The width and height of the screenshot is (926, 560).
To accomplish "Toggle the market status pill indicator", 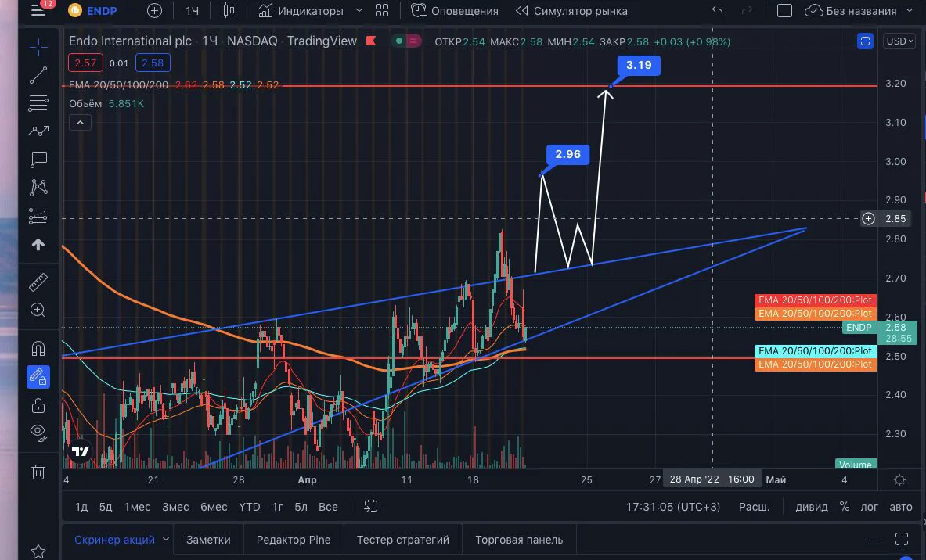I will pyautogui.click(x=406, y=41).
